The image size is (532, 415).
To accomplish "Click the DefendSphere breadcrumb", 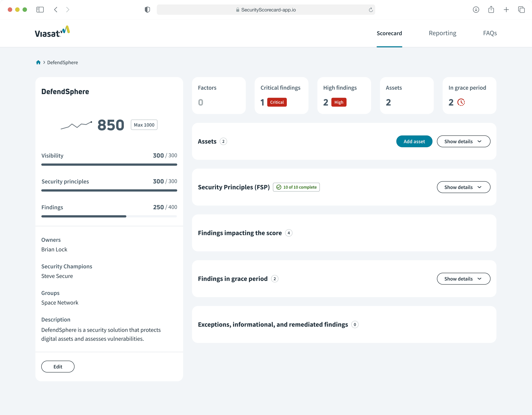I will [63, 62].
